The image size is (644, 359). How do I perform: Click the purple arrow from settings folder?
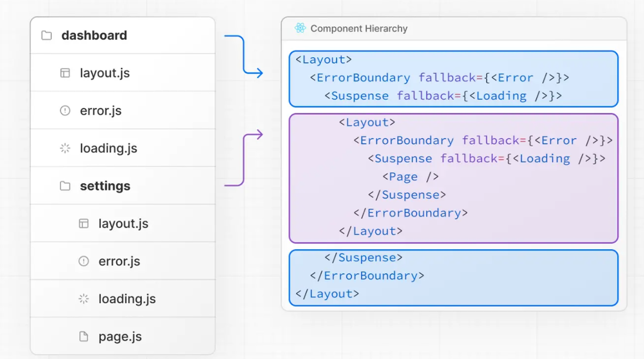244,158
